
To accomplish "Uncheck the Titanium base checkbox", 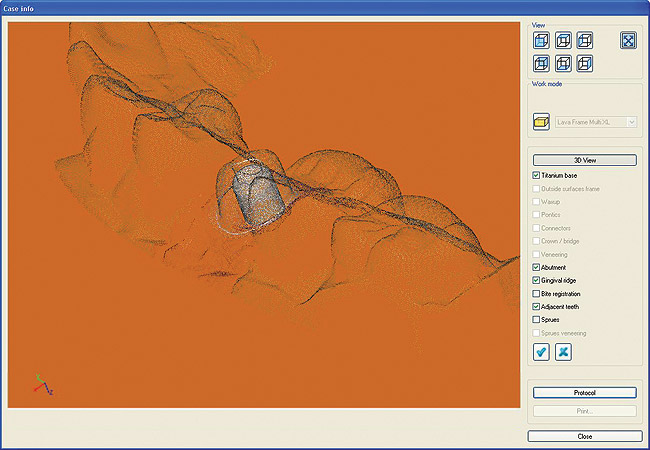I will [x=538, y=176].
